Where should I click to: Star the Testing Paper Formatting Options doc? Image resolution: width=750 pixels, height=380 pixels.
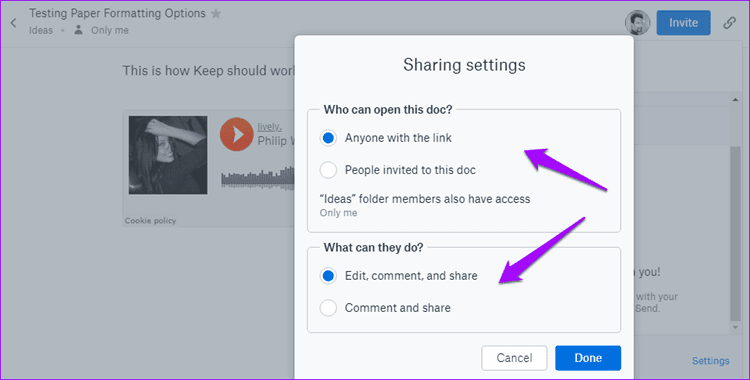(x=216, y=13)
